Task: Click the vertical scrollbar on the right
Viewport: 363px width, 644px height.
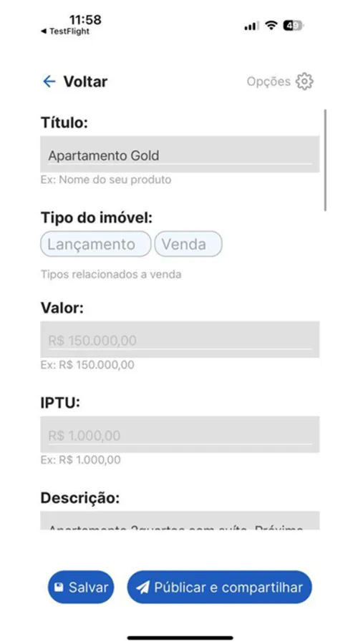Action: 325,160
